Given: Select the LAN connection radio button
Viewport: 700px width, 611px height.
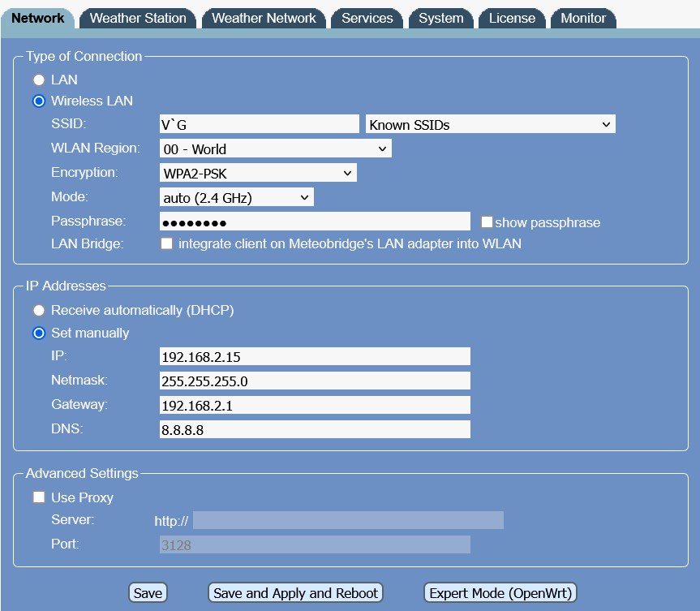Looking at the screenshot, I should pos(39,80).
